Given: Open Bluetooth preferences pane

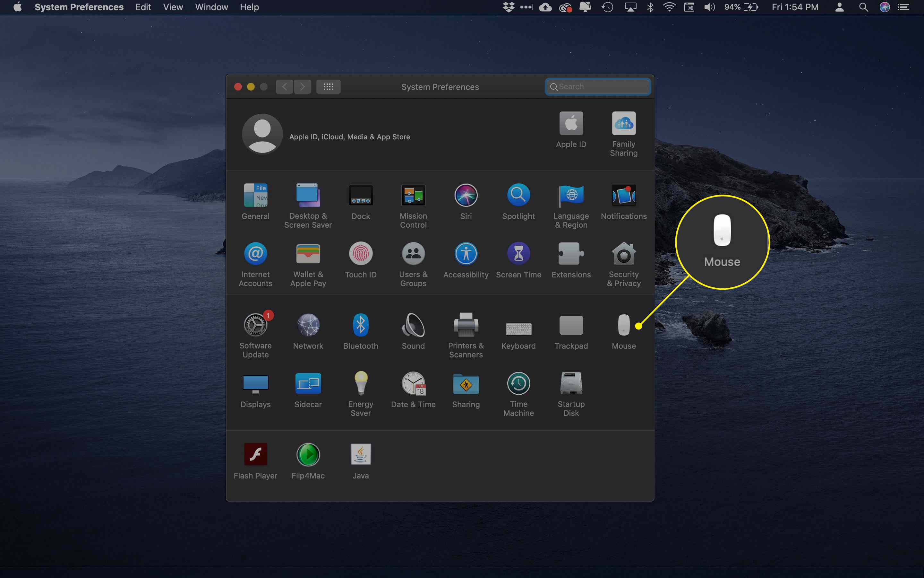Looking at the screenshot, I should pyautogui.click(x=361, y=331).
